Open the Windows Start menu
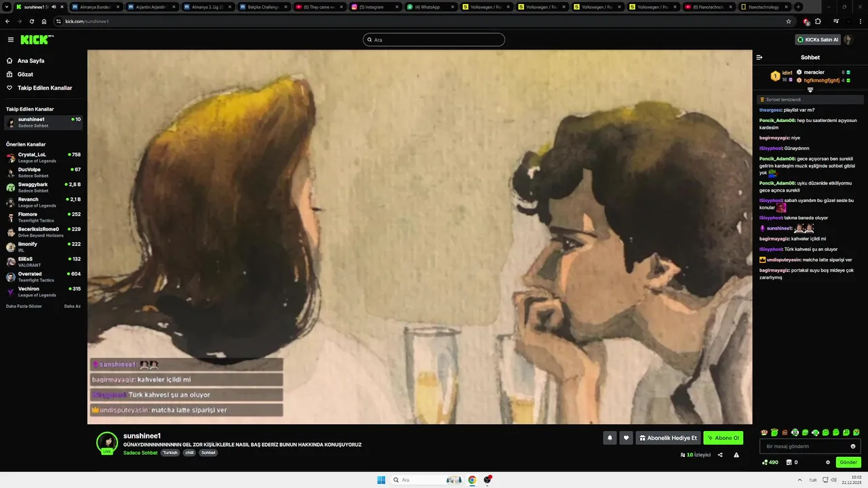This screenshot has height=488, width=868. 381,480
